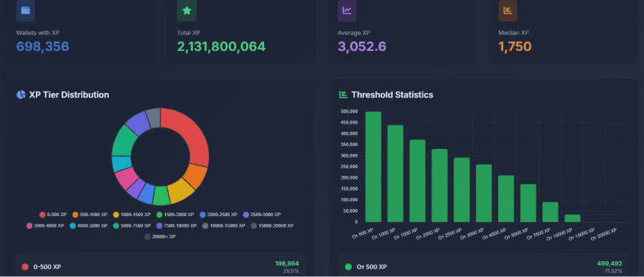Hide the 20000+ XP legend series

point(160,237)
